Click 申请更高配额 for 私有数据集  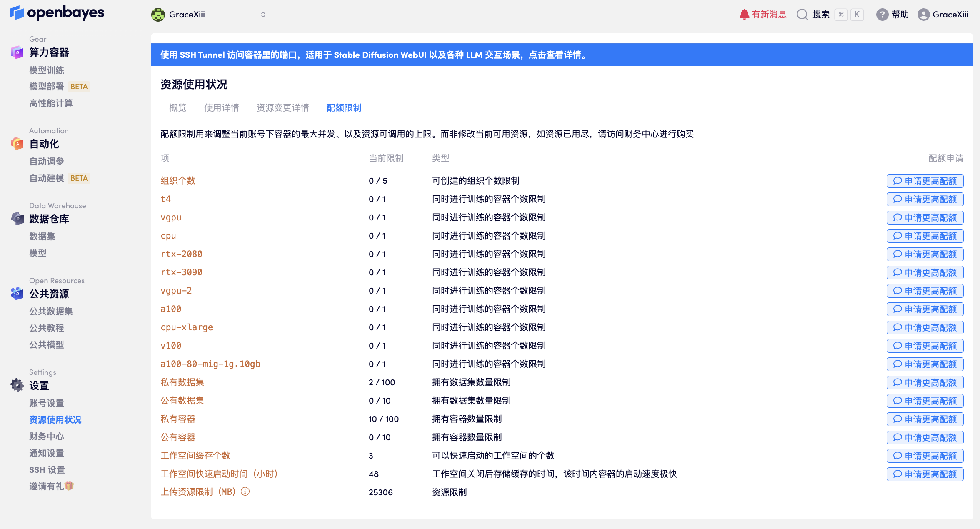pos(925,382)
